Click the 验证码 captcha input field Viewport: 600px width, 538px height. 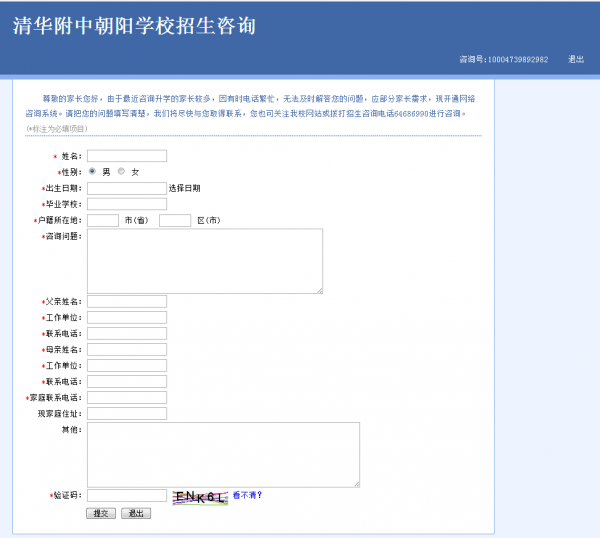click(x=127, y=495)
